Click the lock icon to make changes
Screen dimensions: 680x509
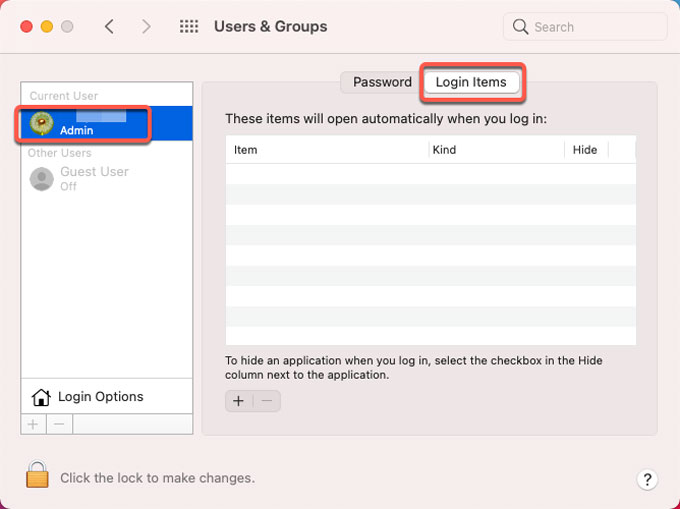click(x=37, y=477)
